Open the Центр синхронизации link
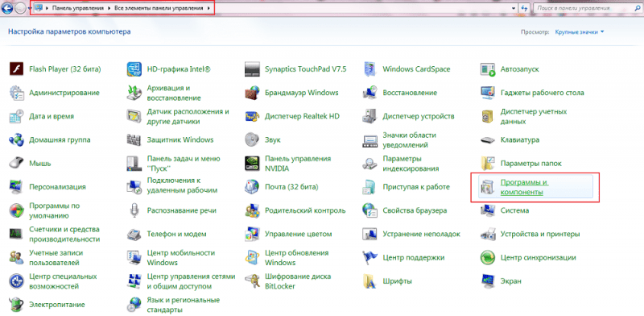This screenshot has width=644, height=316. (x=538, y=257)
